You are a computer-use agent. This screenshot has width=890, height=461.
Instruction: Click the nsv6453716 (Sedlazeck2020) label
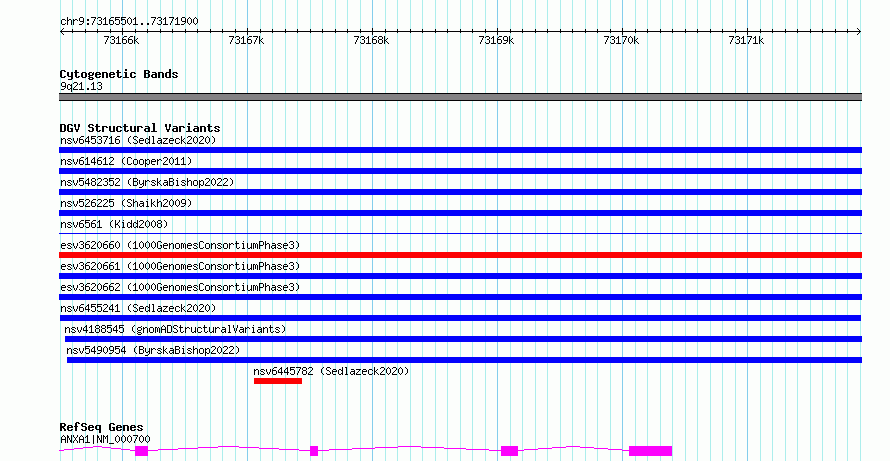click(138, 140)
